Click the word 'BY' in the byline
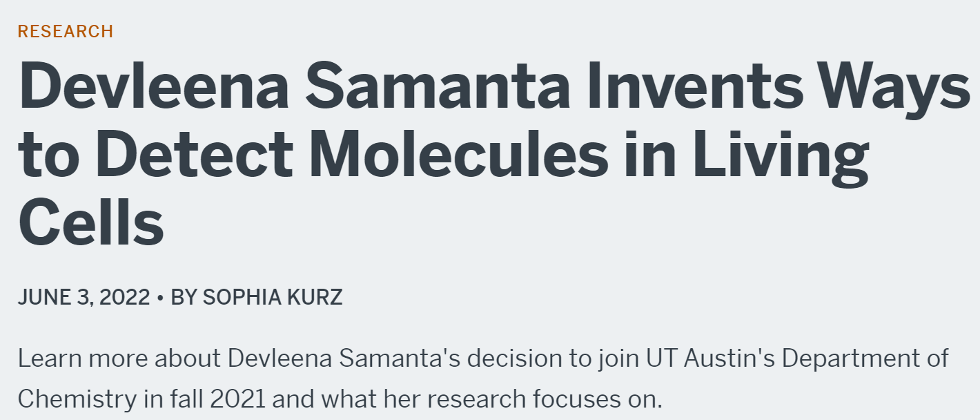Viewport: 980px width, 420px height. point(184,298)
